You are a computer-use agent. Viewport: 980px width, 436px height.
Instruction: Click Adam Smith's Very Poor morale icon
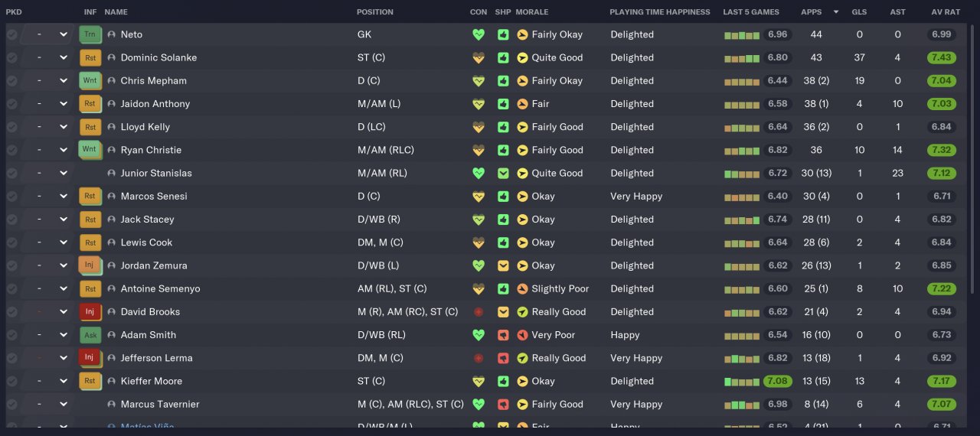click(522, 335)
